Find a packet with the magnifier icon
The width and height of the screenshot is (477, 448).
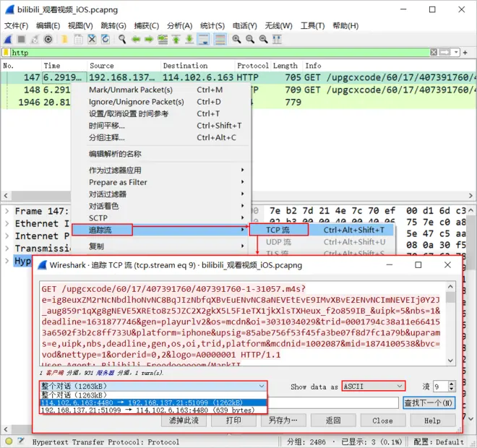click(x=122, y=39)
